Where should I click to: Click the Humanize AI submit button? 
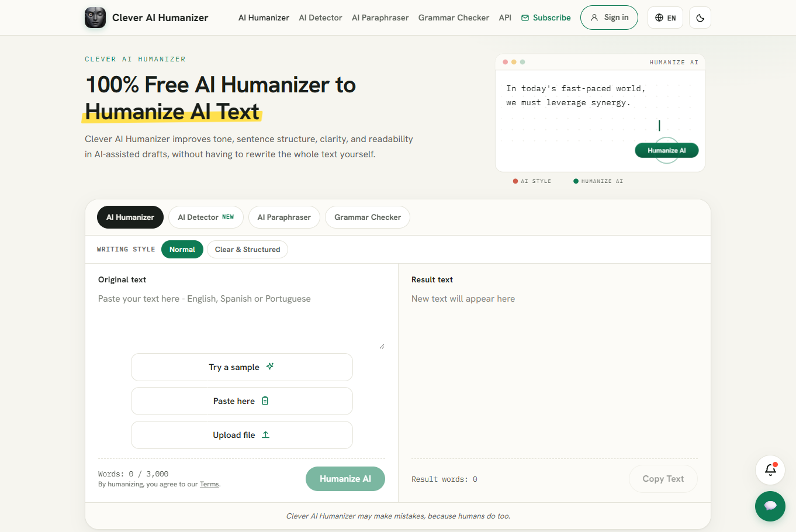click(345, 479)
